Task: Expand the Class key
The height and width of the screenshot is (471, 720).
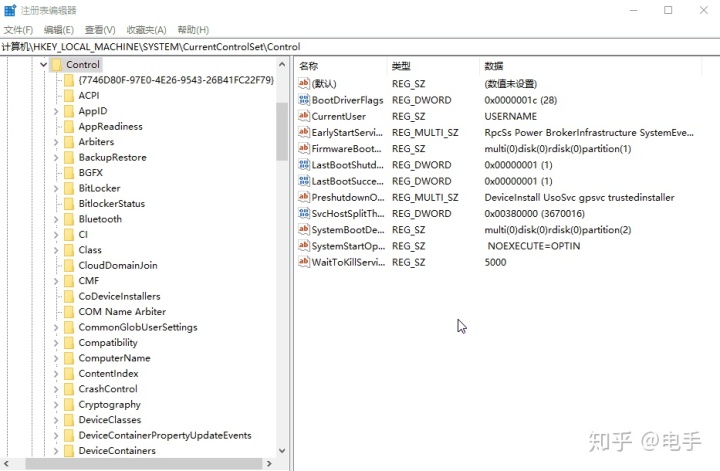Action: pyautogui.click(x=56, y=250)
